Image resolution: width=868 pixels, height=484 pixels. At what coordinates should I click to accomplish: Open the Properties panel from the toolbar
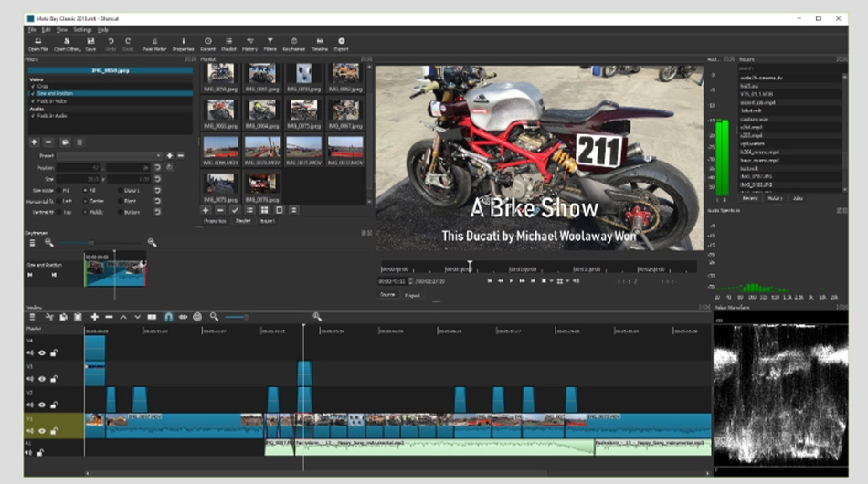pos(184,44)
